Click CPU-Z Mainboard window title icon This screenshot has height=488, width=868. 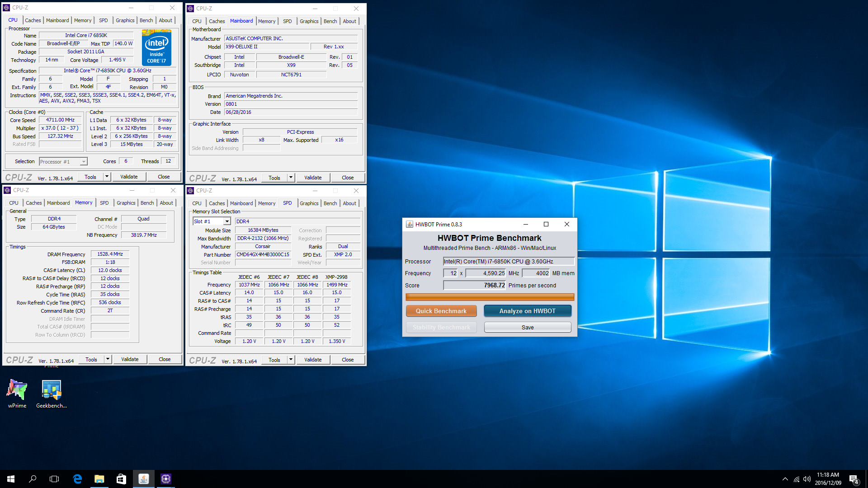190,8
